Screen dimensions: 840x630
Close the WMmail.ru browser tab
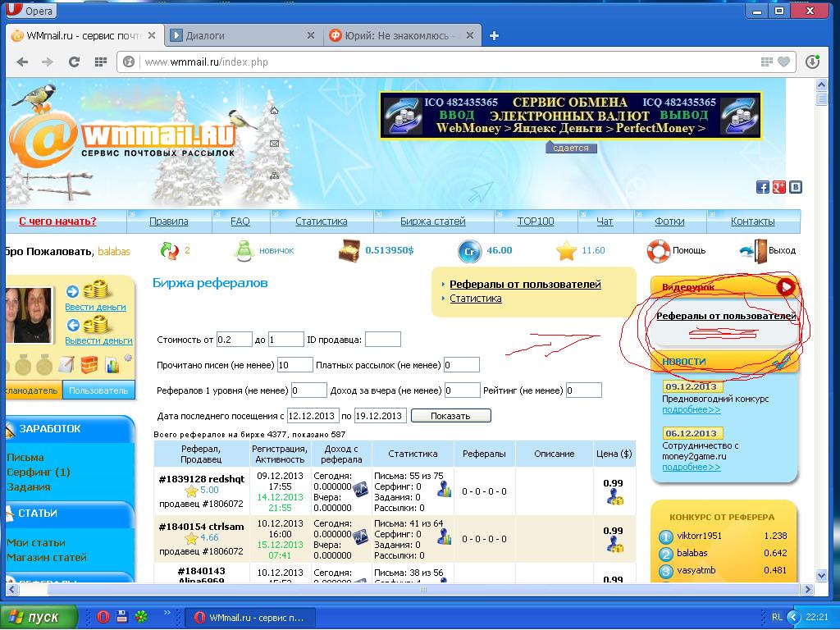click(x=152, y=35)
